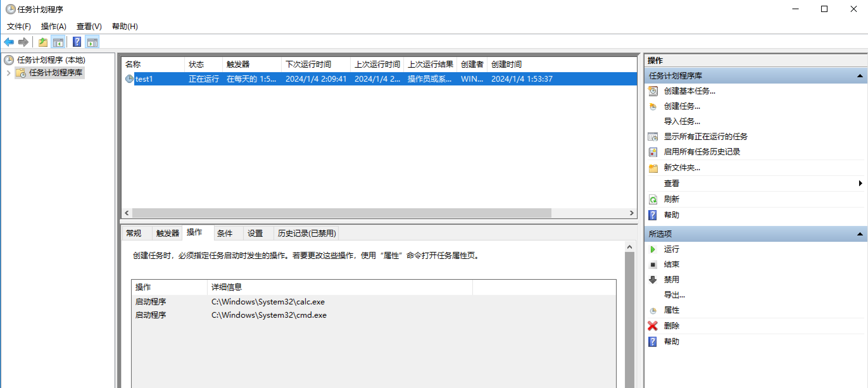The image size is (868, 388).
Task: Open the 查看 submenu arrow
Action: pyautogui.click(x=860, y=183)
